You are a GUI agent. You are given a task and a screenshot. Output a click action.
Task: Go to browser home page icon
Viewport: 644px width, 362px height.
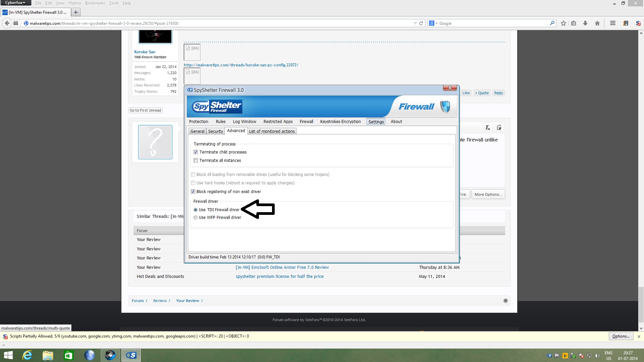point(597,23)
